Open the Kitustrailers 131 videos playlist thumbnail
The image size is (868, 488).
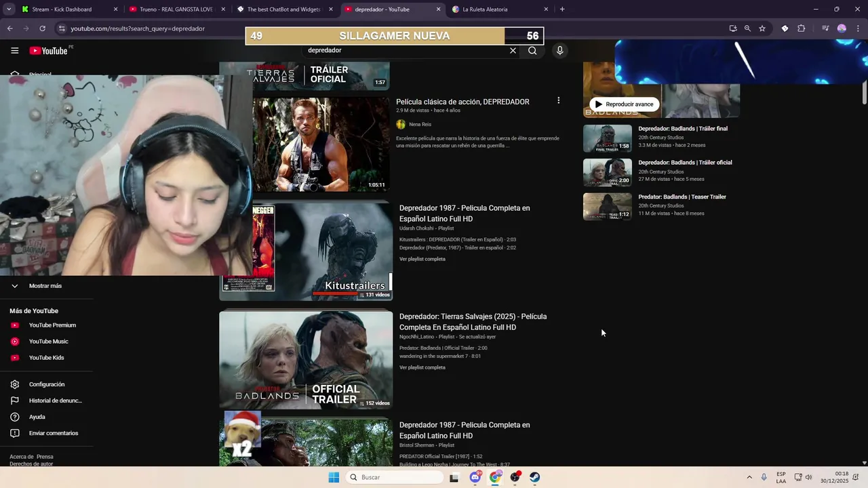306,251
